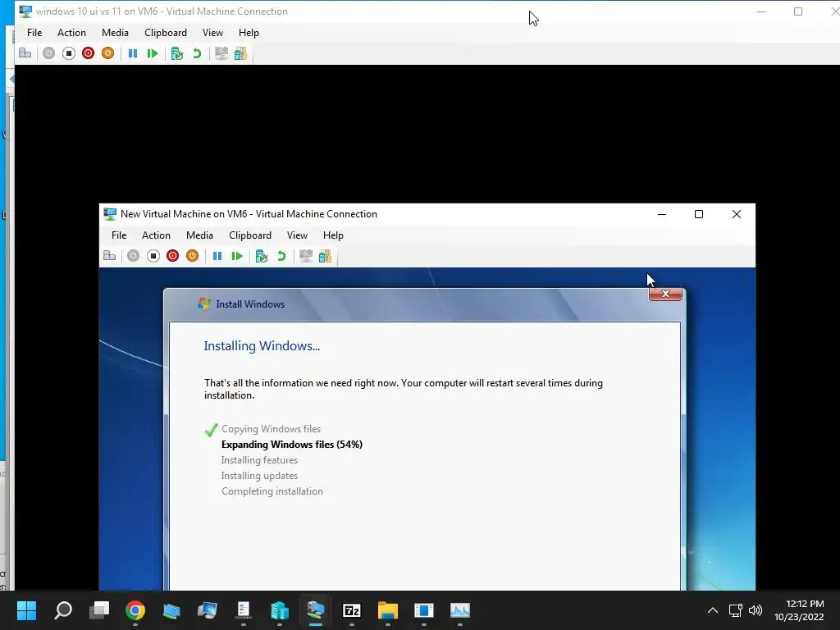Image resolution: width=840 pixels, height=630 pixels.
Task: Open Task View on the taskbar
Action: point(99,609)
